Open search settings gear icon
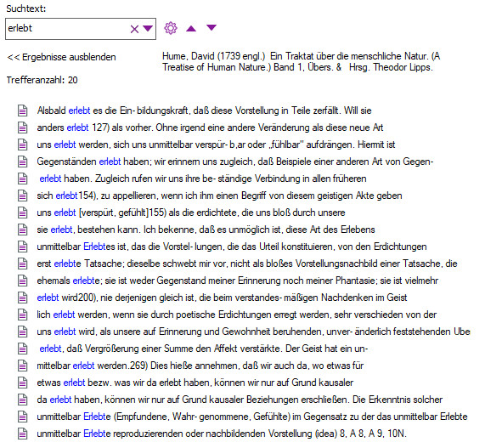485x448 pixels. pos(171,28)
